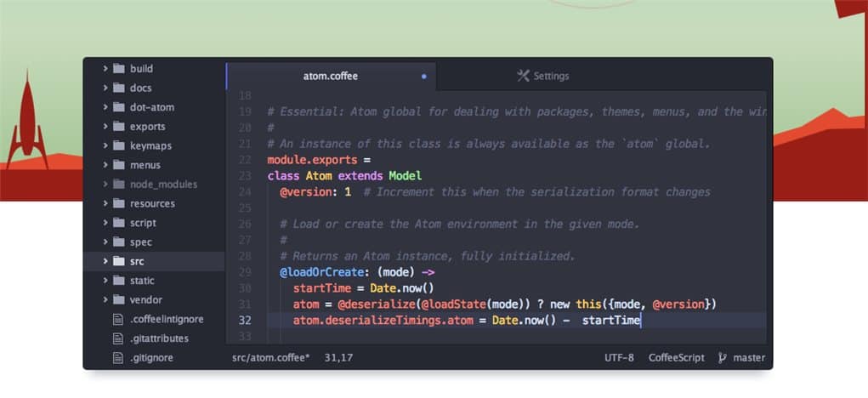Open the .gitignore file
868x398 pixels.
(x=151, y=357)
